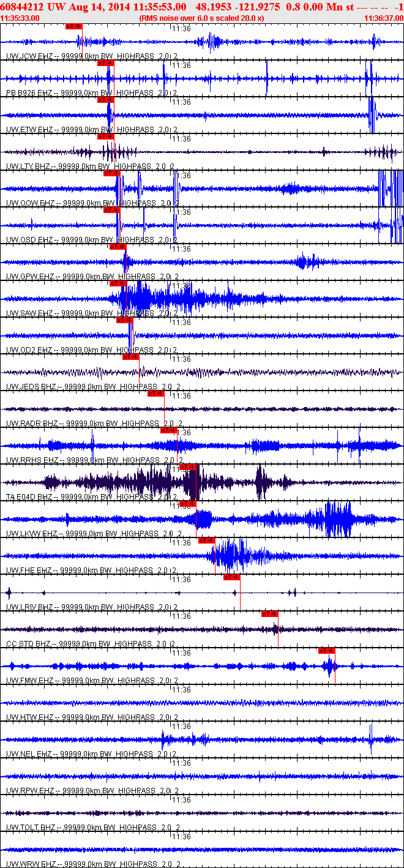Screen dimensions: 404x868
Task: Click the red pick flag on UW.FMW trace
Action: click(327, 651)
